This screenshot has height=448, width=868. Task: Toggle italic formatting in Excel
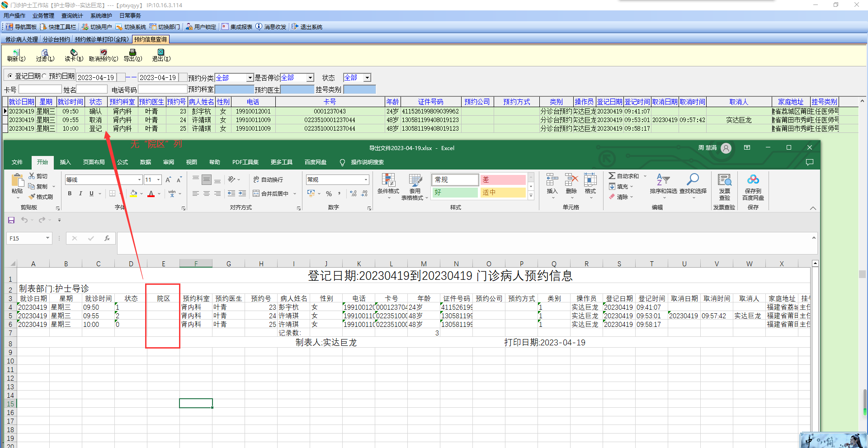tap(80, 193)
